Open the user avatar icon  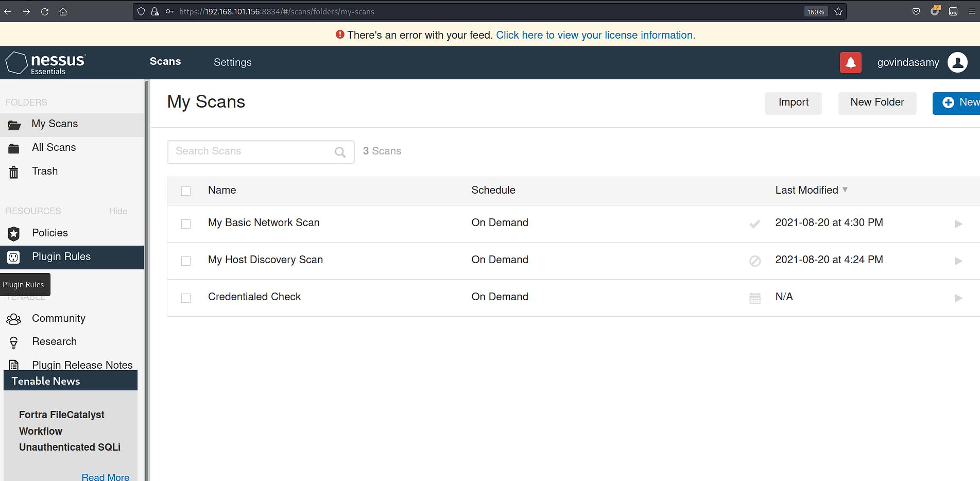coord(957,62)
